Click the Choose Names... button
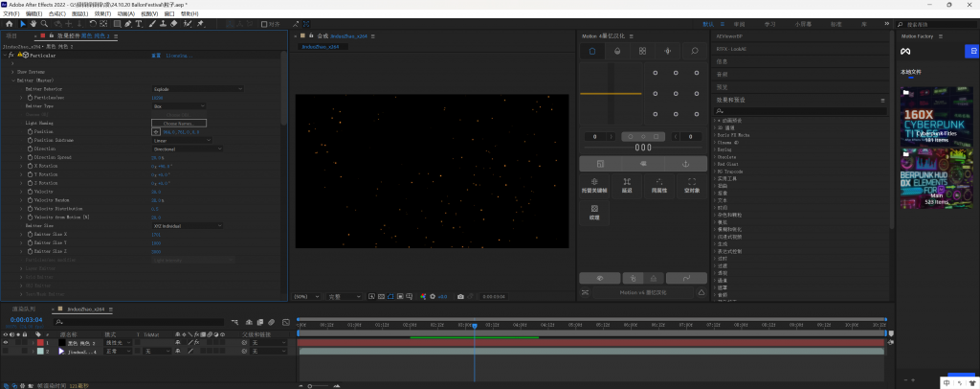The height and width of the screenshot is (389, 980). 178,124
